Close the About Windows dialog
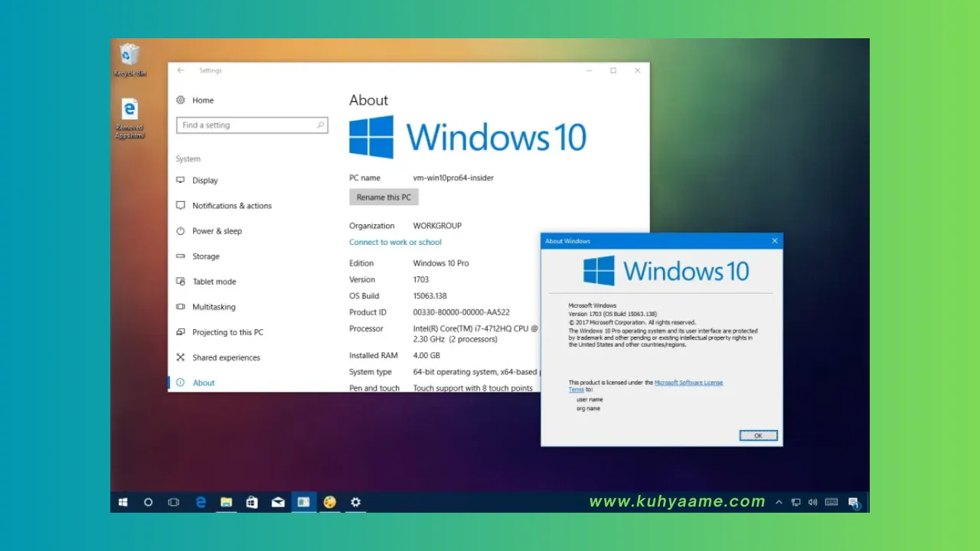Screen dimensions: 980x551 [775, 241]
